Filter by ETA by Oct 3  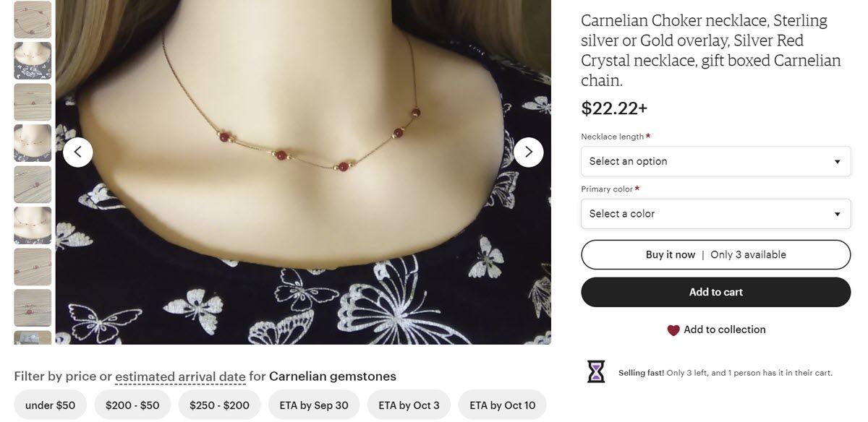pos(409,405)
